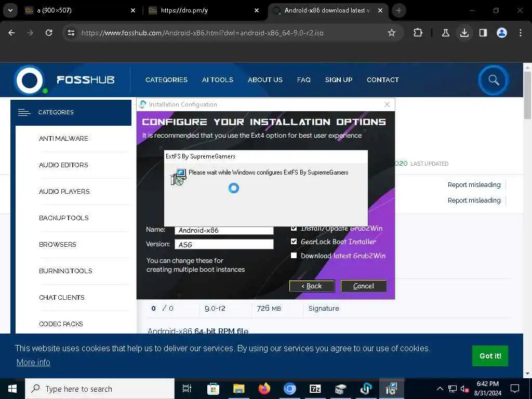
Task: Show hidden system tray icons chevron
Action: click(440, 389)
